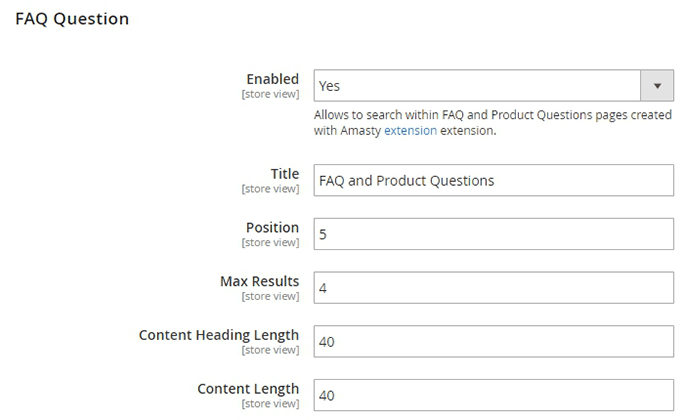This screenshot has height=420, width=684.
Task: Click the Enabled dropdown arrow button
Action: (656, 86)
